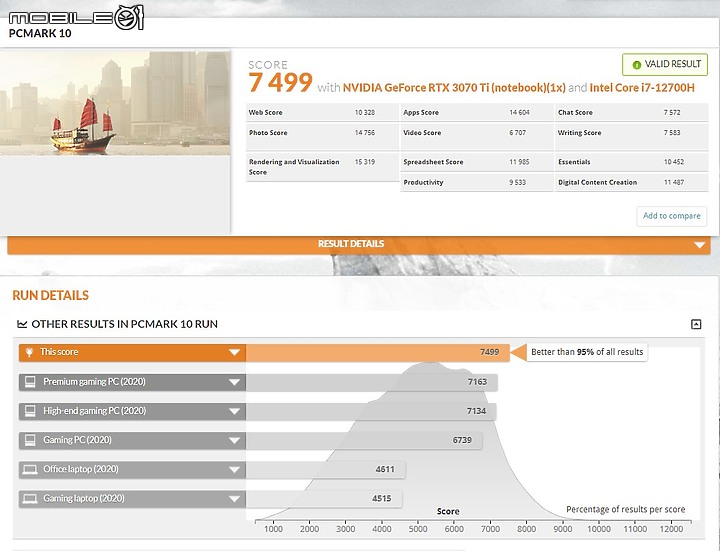Click the trophy icon in This score row
The width and height of the screenshot is (720, 551).
[29, 352]
